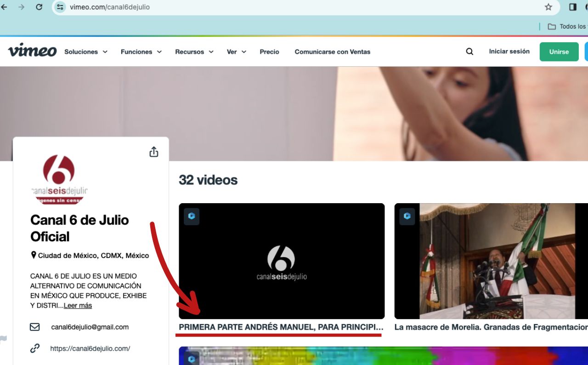Click Iniciar sesión
Viewport: 588px width, 365px height.
click(509, 51)
